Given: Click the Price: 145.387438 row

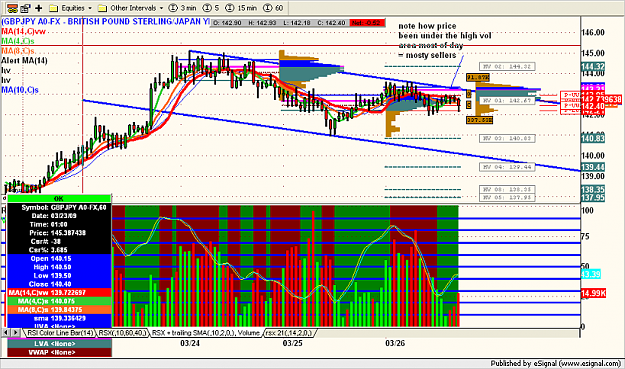Looking at the screenshot, I should 59,233.
